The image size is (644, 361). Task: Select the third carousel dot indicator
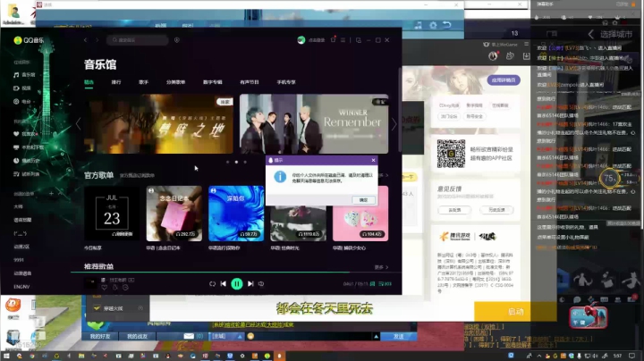coord(245,162)
